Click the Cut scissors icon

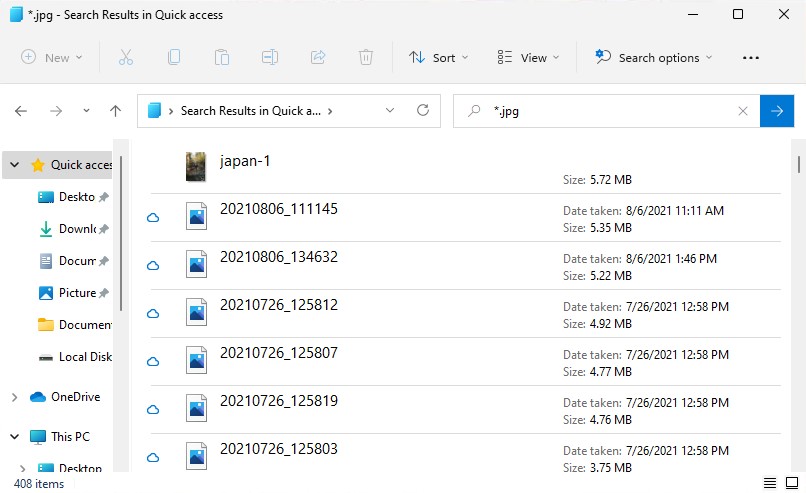tap(126, 57)
